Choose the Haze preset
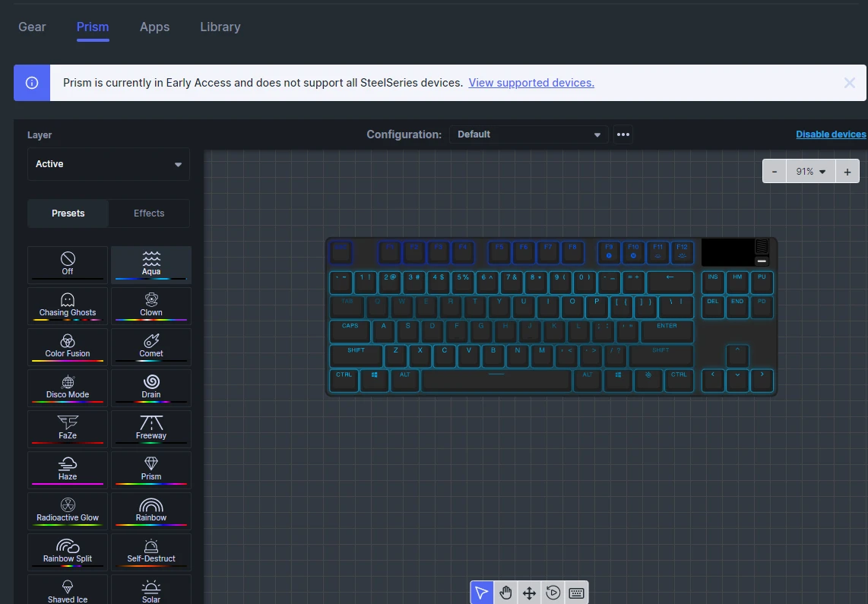Image resolution: width=868 pixels, height=604 pixels. [x=68, y=470]
